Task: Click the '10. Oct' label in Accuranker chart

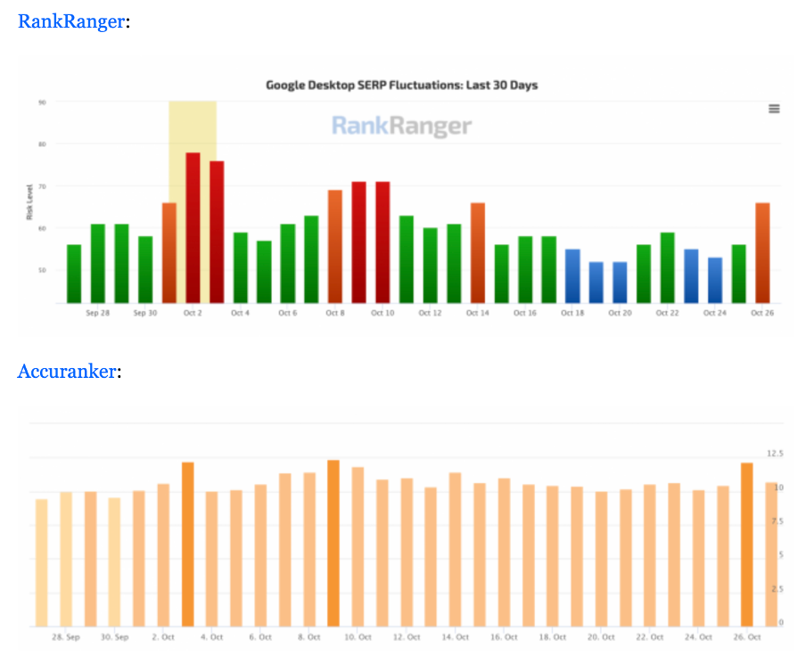Action: point(358,637)
